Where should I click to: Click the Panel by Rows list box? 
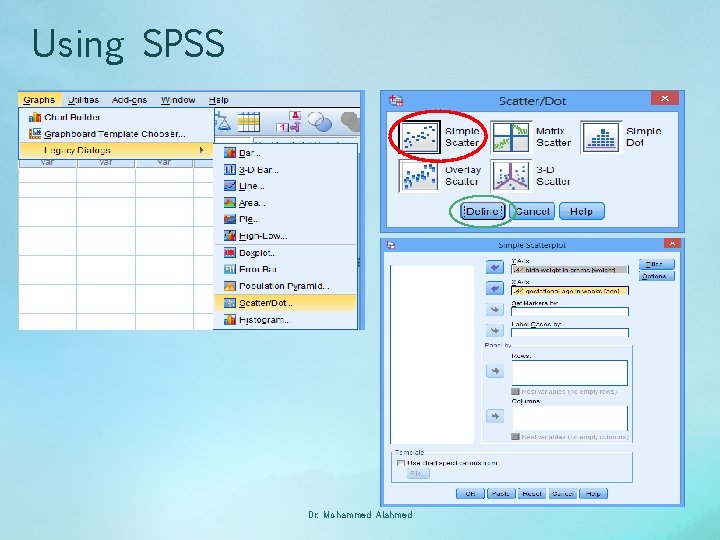coord(569,372)
